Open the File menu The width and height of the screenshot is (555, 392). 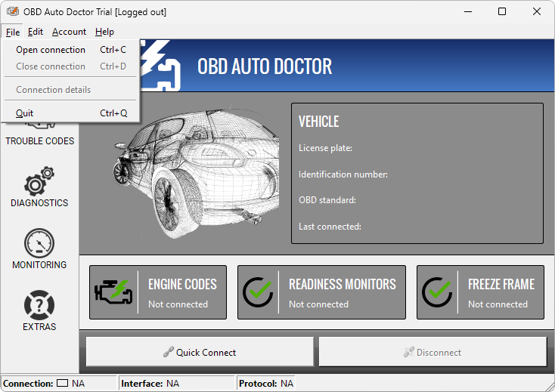click(12, 32)
